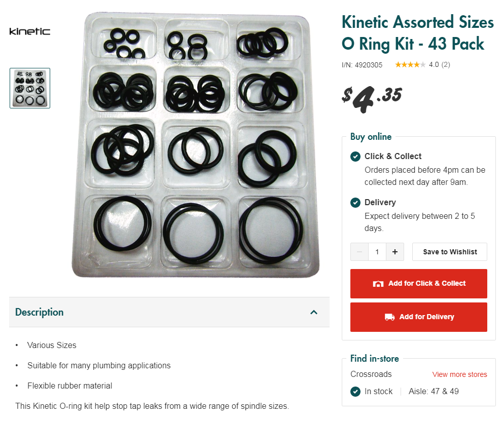Open the (2) reviews count link
Image resolution: width=504 pixels, height=421 pixels.
[x=446, y=65]
